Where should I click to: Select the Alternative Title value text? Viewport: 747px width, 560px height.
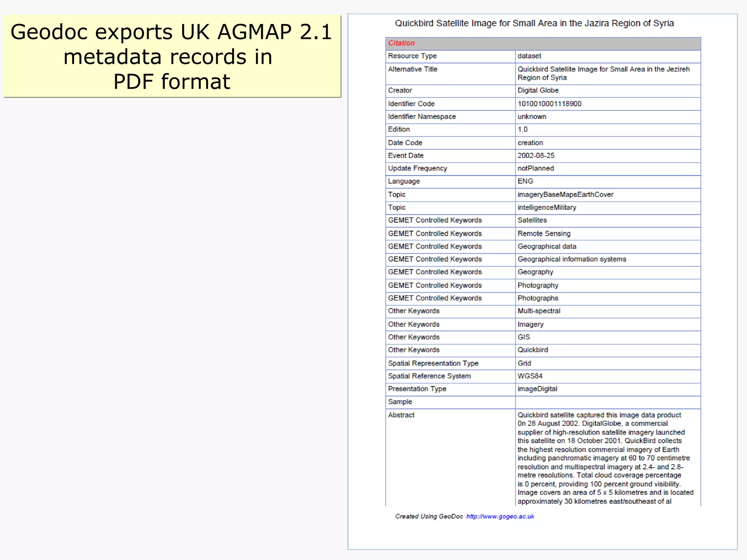click(604, 73)
